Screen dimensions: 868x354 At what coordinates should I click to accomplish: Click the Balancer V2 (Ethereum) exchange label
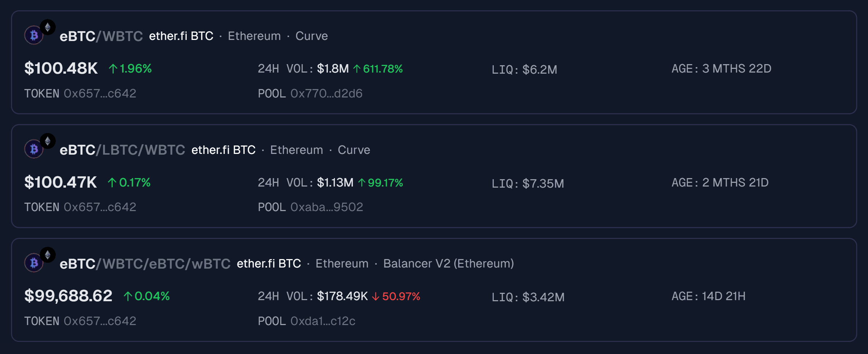(x=448, y=263)
